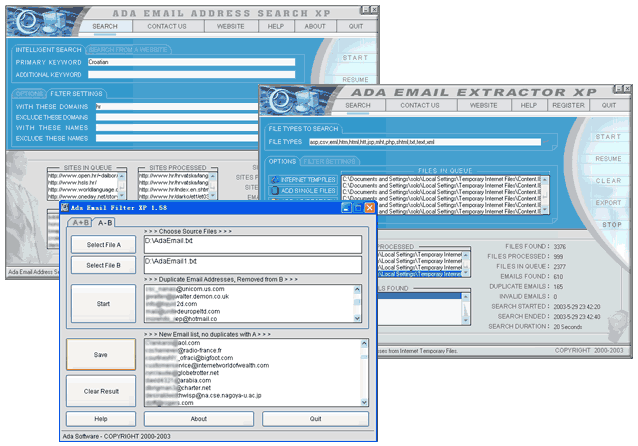Click CLEAR in Email Extractor window
This screenshot has width=638, height=446.
[x=608, y=181]
